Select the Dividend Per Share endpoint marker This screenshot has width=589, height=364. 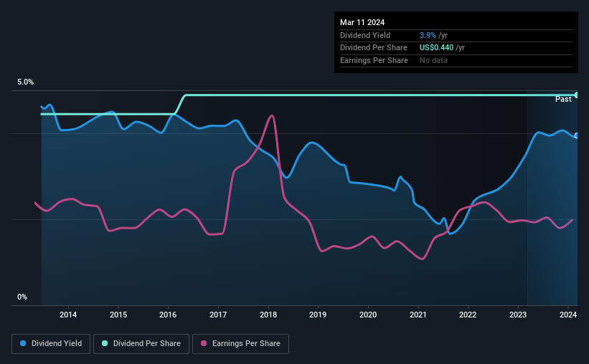[x=577, y=95]
